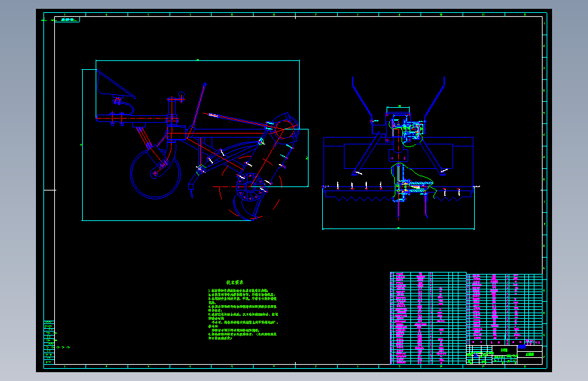Select the large ground wheel in side view
This screenshot has height=381, width=588.
point(155,174)
